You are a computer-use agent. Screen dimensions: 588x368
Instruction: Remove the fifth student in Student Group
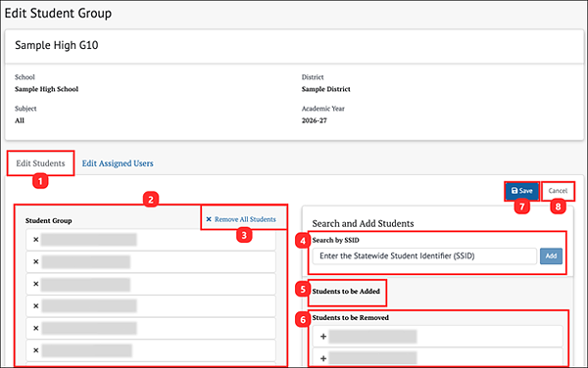[x=36, y=328]
